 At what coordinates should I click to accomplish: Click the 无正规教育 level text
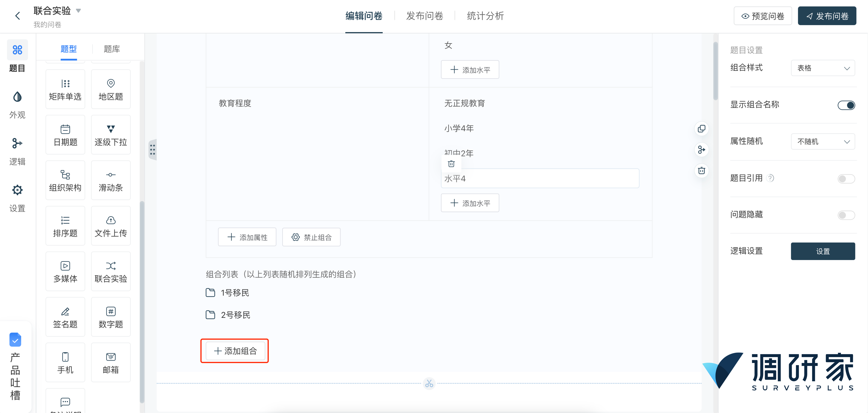click(x=465, y=103)
